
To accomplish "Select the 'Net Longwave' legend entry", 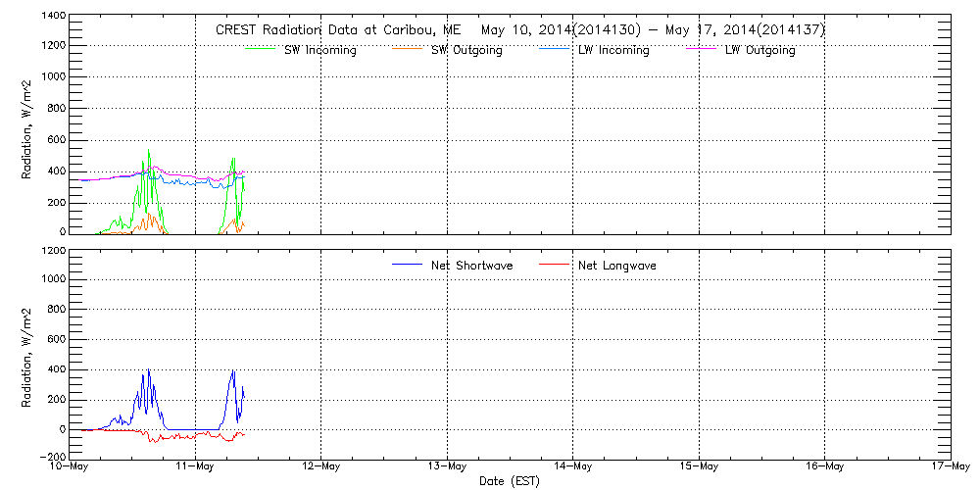I will [x=617, y=266].
